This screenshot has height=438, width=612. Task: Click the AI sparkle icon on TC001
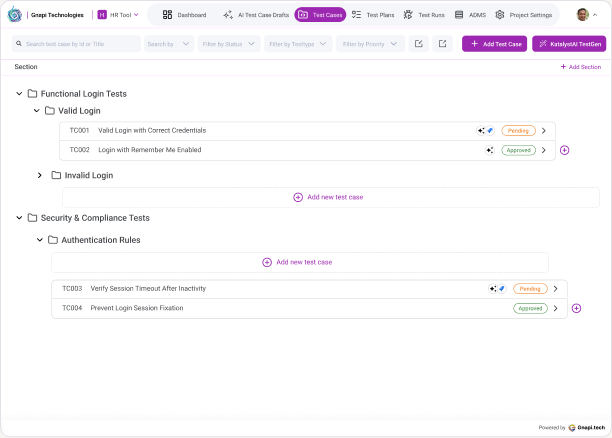tap(481, 131)
